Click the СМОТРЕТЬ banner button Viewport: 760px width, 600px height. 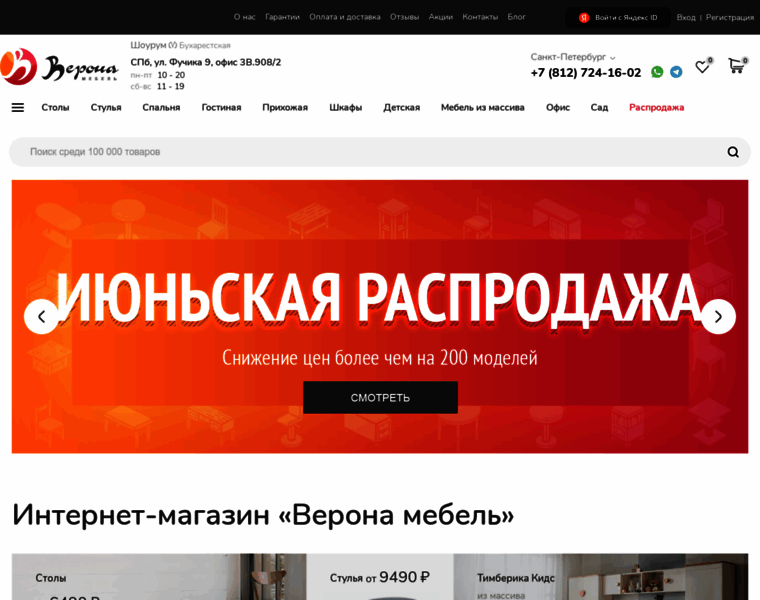coord(380,397)
